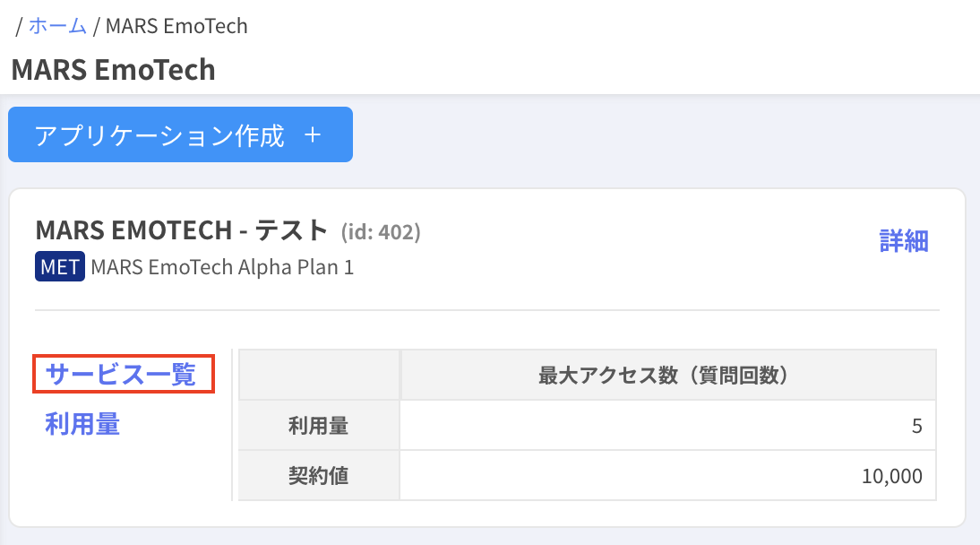Click the MET plan badge
Screen dimensions: 980x545
click(60, 267)
